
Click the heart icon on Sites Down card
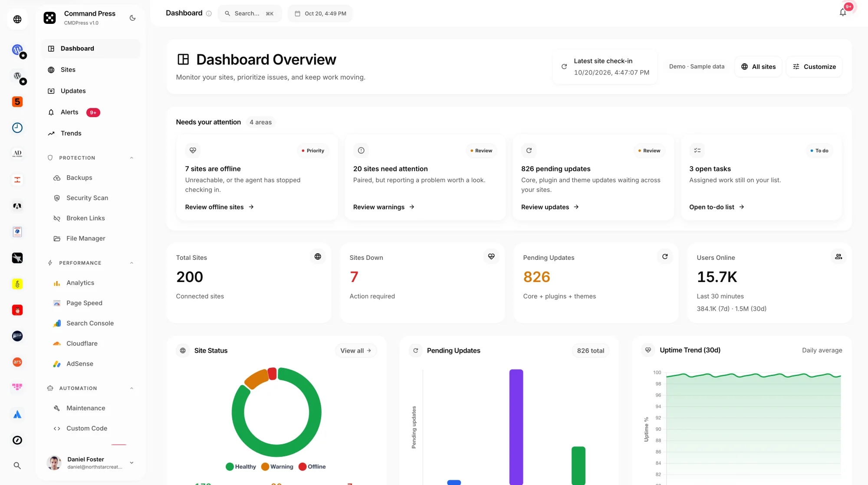click(491, 256)
